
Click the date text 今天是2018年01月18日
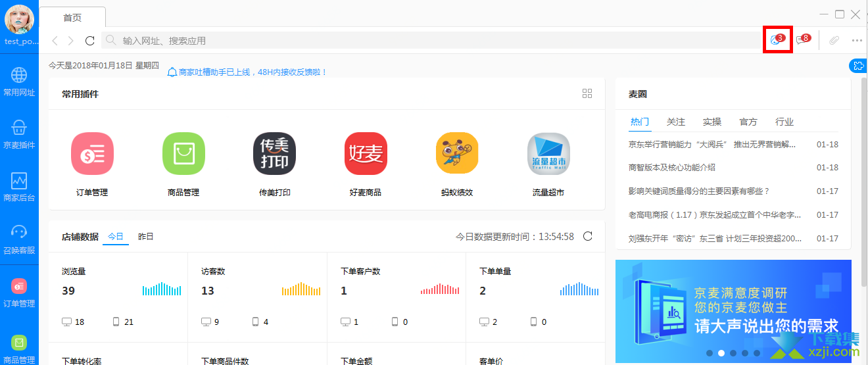pos(104,65)
